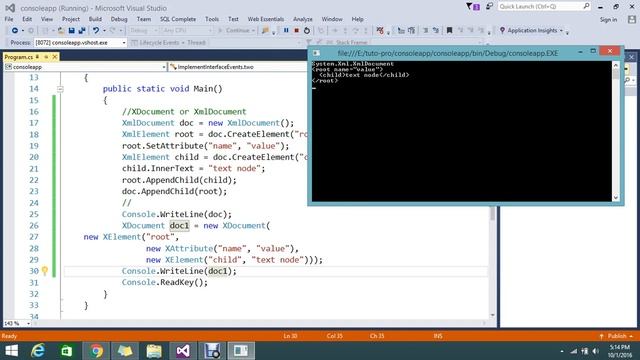Click the account avatar icon near Sign in
The width and height of the screenshot is (640, 360).
coord(632,20)
